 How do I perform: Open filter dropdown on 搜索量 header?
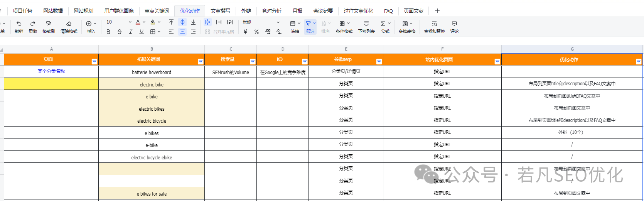pyautogui.click(x=253, y=62)
